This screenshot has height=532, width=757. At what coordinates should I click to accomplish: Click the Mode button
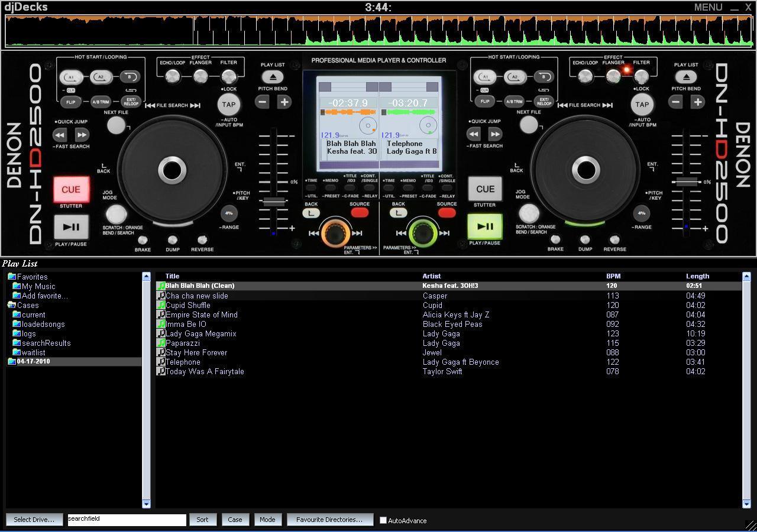(267, 520)
